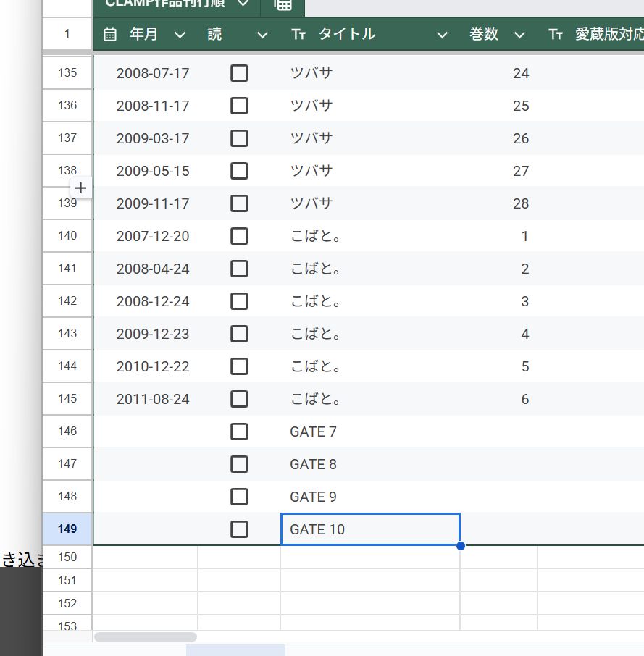
Task: Open the タイトル column dropdown
Action: point(442,35)
